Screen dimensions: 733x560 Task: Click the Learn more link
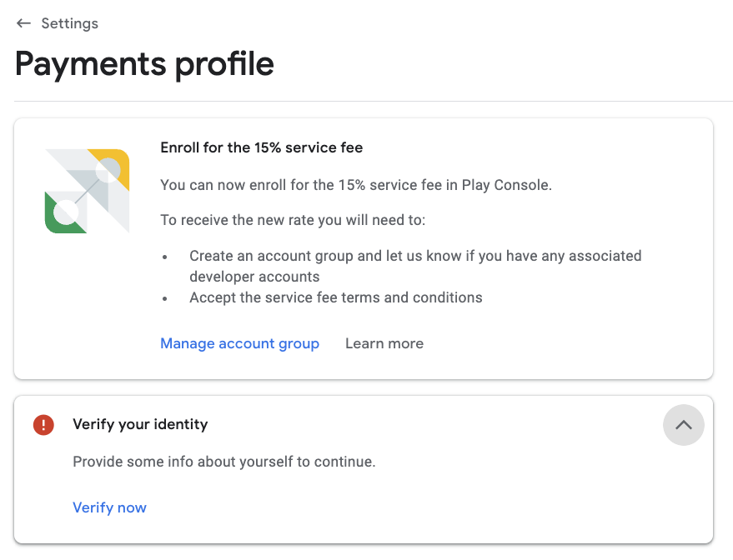[x=384, y=343]
